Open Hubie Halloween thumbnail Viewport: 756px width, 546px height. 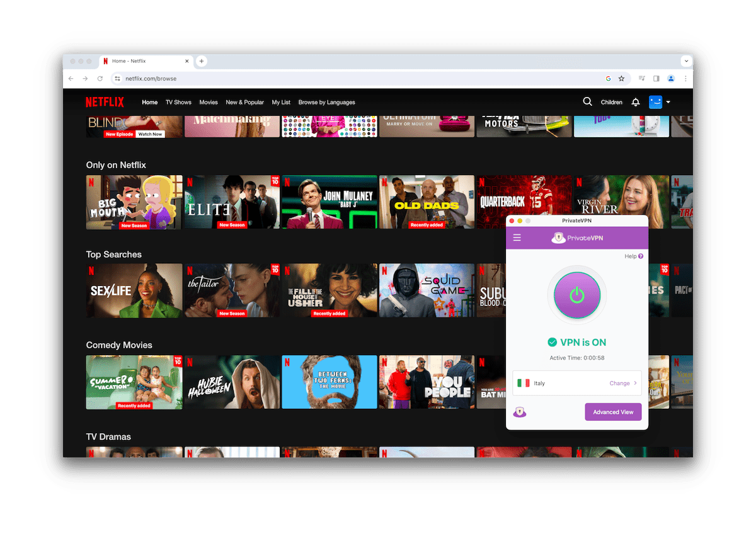tap(232, 382)
